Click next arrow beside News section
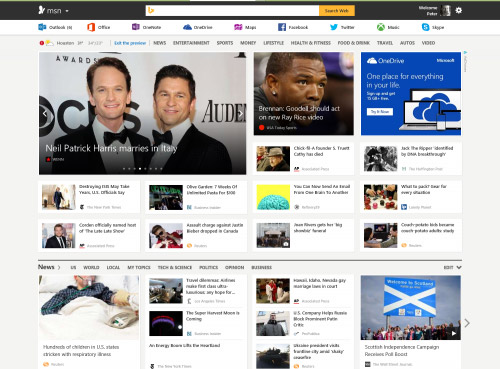Viewport: 500px width, 369px height. pyautogui.click(x=467, y=323)
